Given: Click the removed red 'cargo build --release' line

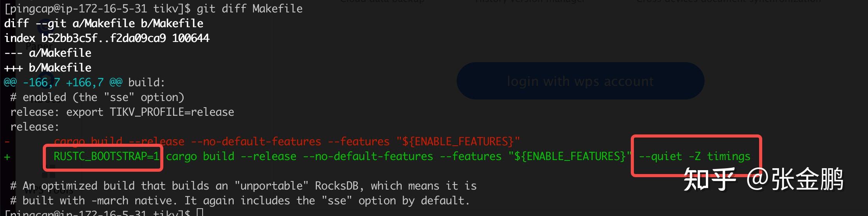Looking at the screenshot, I should 287,141.
